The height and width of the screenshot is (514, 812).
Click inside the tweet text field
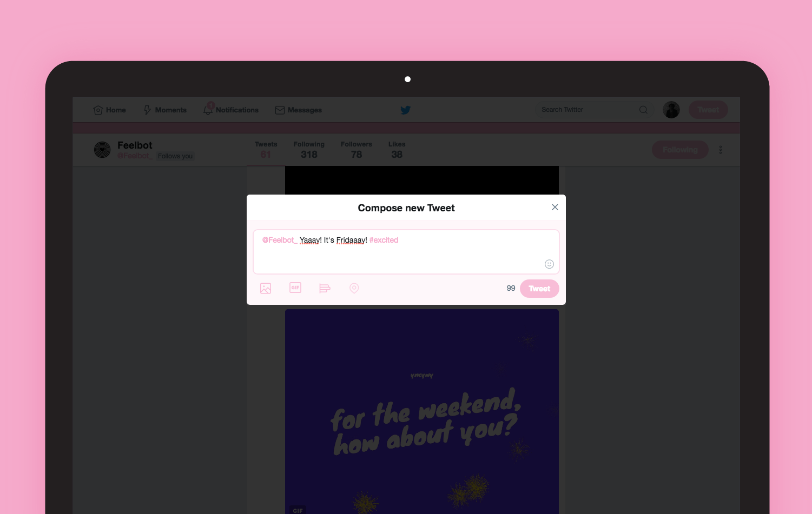point(406,254)
